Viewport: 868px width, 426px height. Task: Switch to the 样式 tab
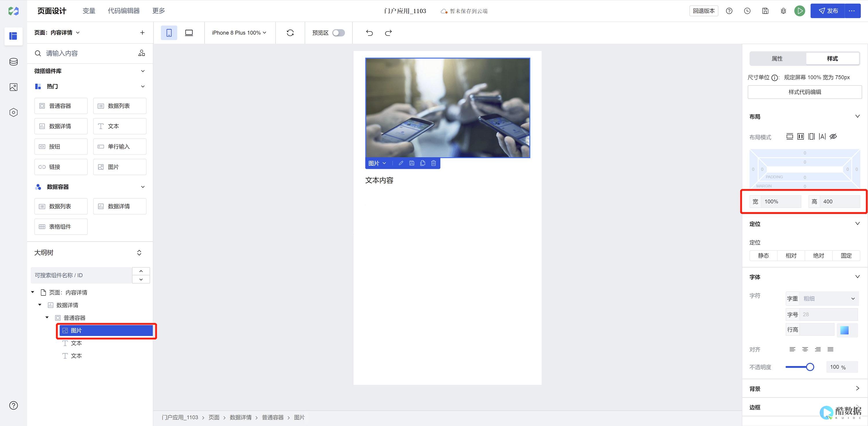tap(832, 58)
